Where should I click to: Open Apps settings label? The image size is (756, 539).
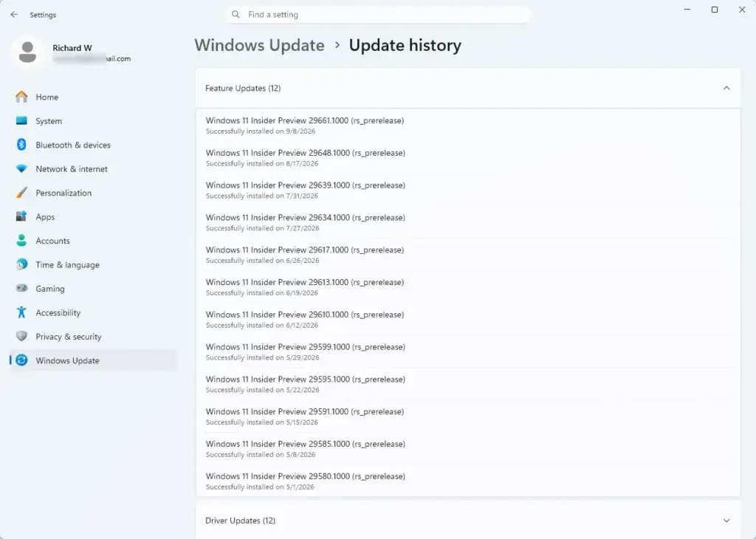coord(45,217)
